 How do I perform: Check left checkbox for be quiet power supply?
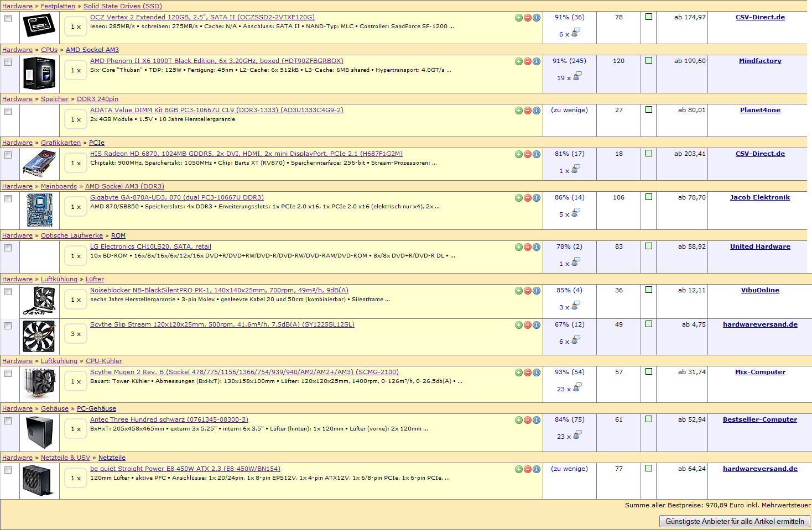click(x=8, y=470)
